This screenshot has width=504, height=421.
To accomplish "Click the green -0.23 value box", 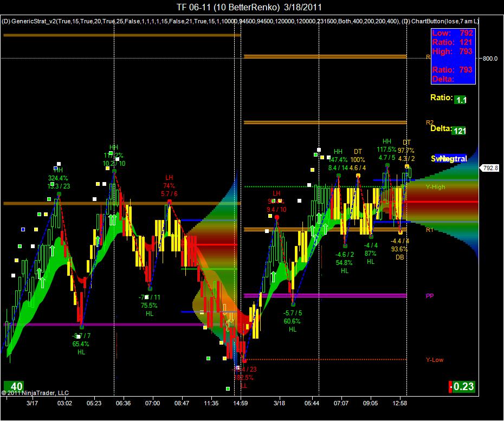I will [462, 386].
